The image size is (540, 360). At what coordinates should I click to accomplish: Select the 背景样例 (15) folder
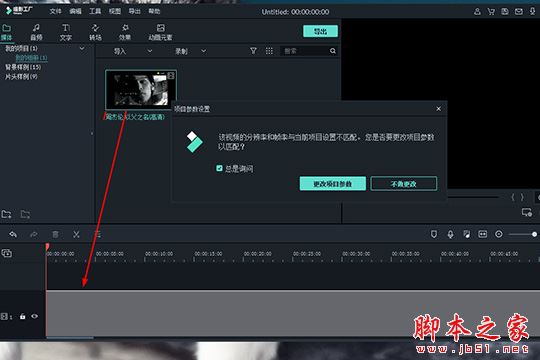[x=23, y=67]
